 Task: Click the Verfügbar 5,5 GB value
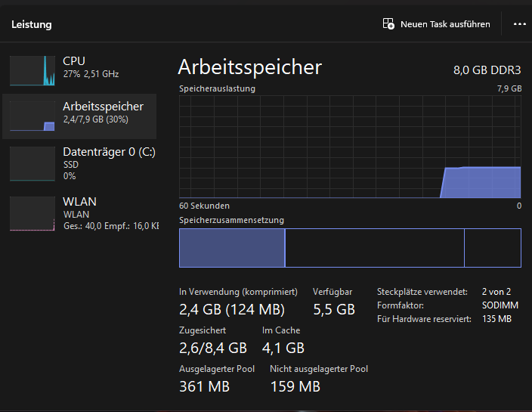333,309
